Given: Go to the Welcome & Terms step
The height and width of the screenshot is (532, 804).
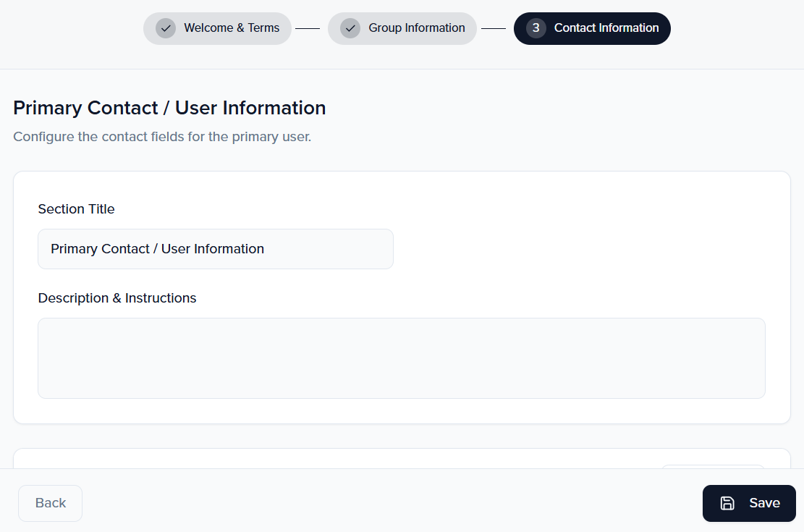Looking at the screenshot, I should [x=231, y=28].
